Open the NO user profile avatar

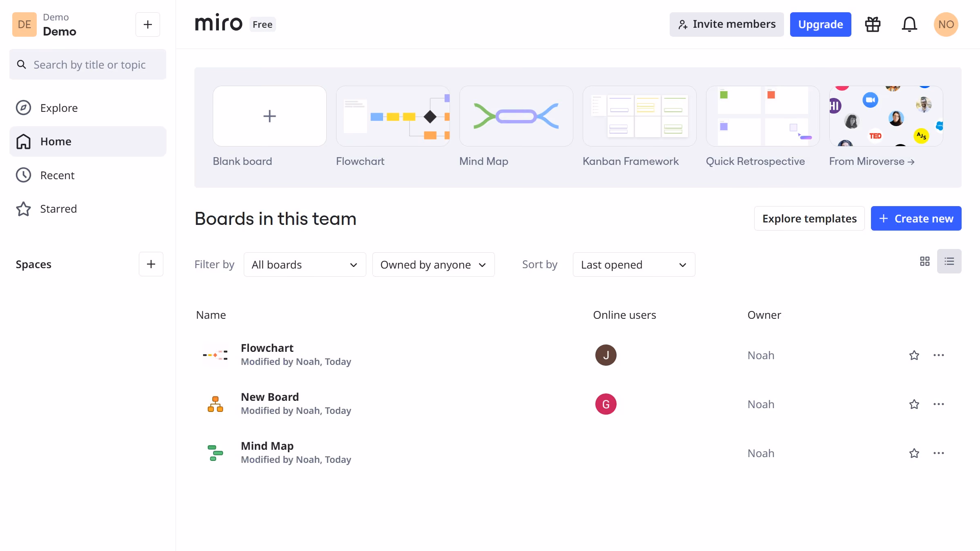[x=946, y=24]
